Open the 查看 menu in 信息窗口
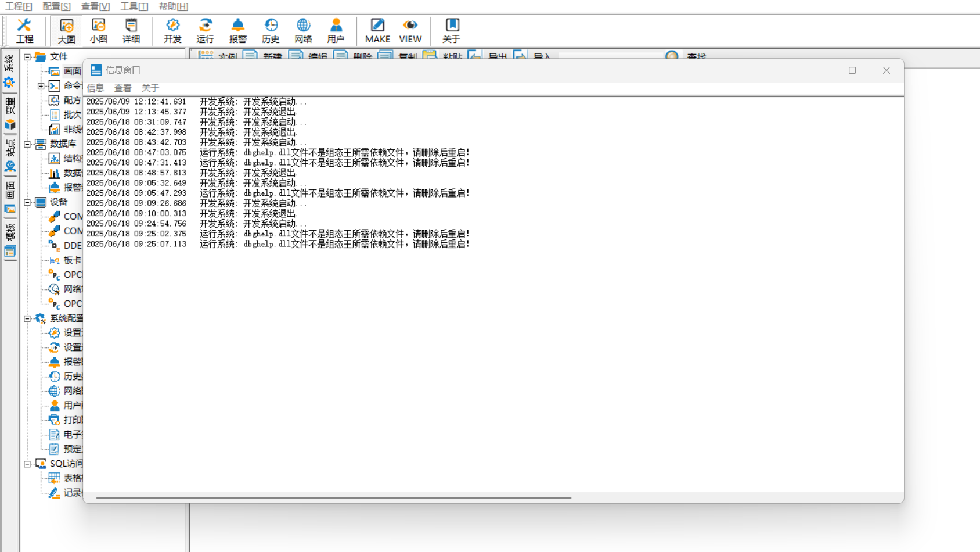Image resolution: width=980 pixels, height=552 pixels. click(123, 88)
